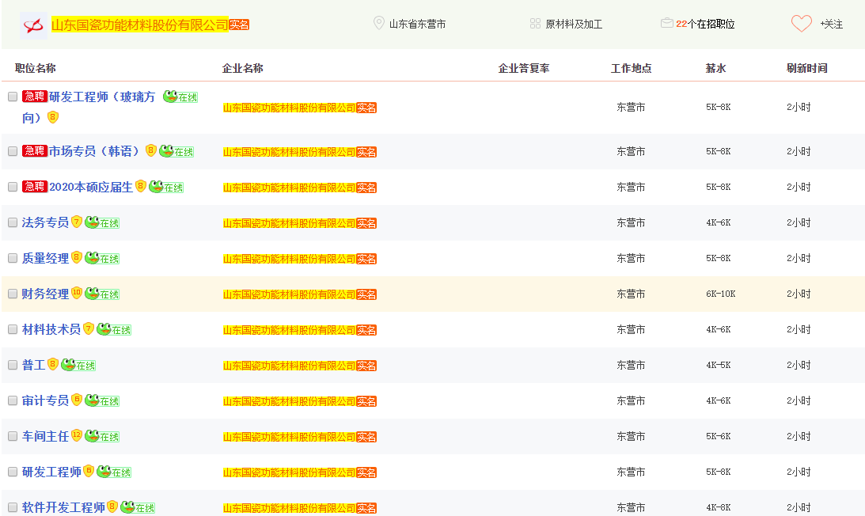Click the 薪水 column header
This screenshot has width=865, height=516.
(x=716, y=68)
